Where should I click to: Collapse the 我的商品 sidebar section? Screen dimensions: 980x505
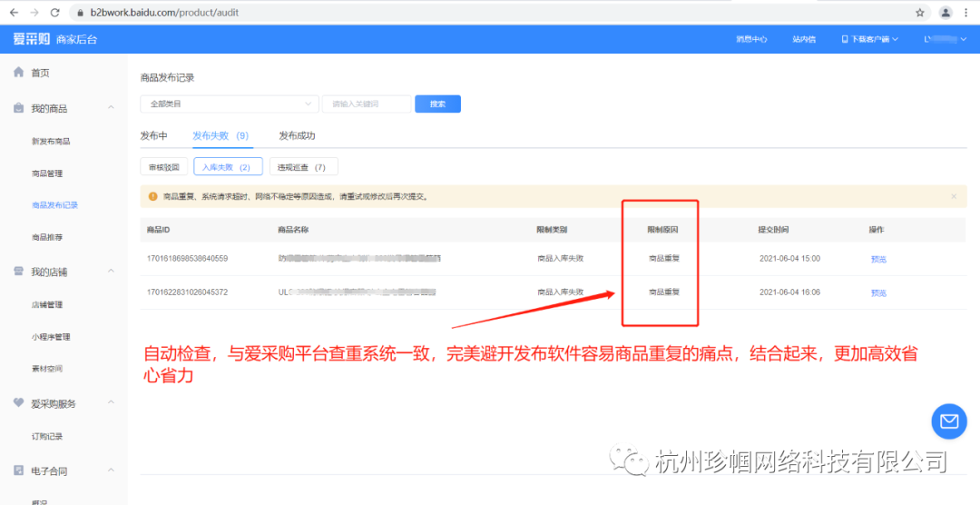tap(111, 108)
